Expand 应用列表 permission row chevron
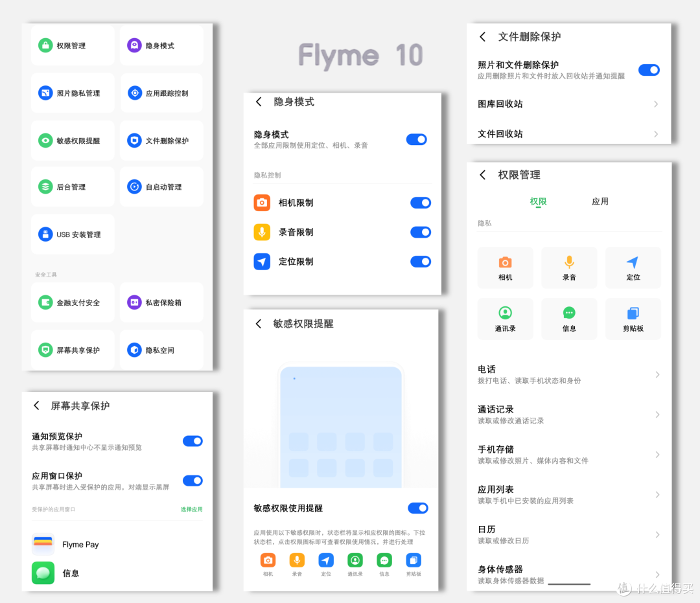 tap(657, 495)
